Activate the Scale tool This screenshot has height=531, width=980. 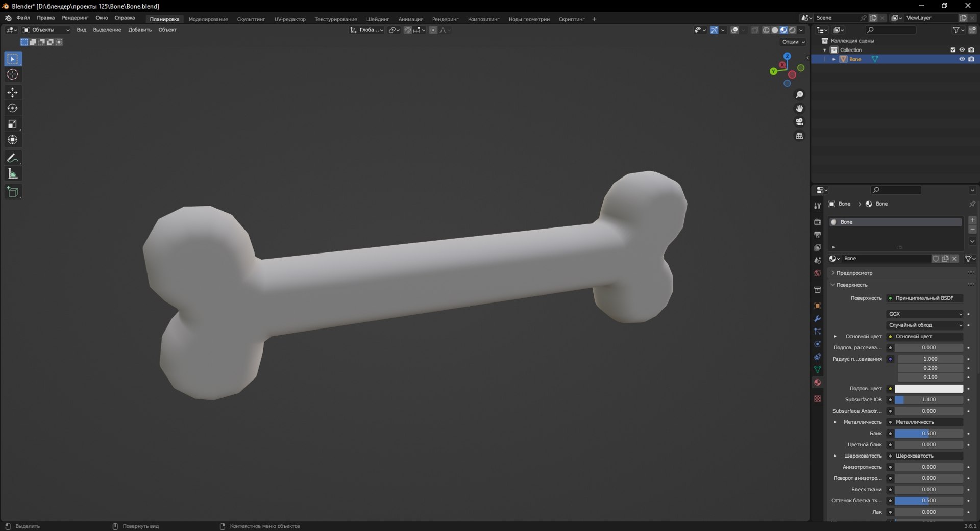[x=13, y=124]
